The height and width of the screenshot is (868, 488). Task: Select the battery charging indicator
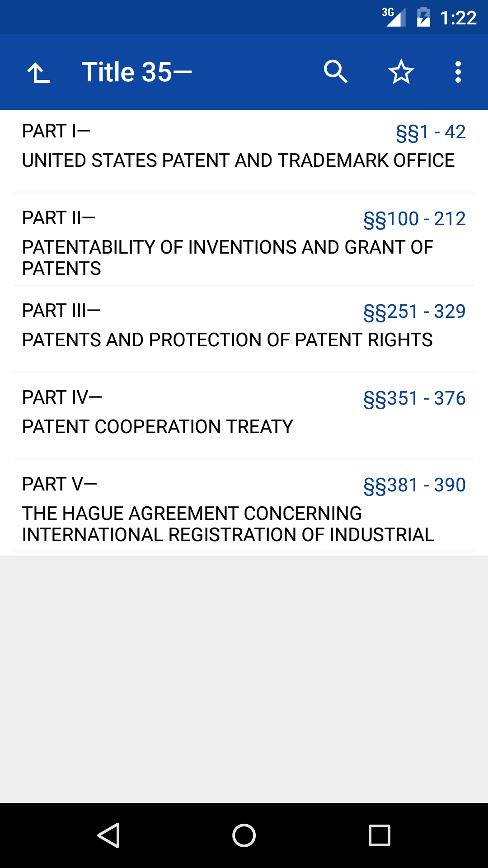[x=423, y=17]
